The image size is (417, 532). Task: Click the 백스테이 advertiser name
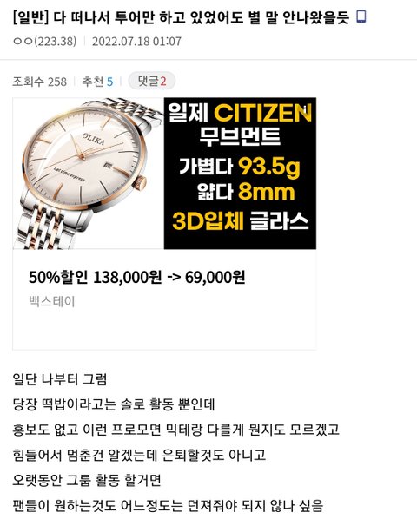(52, 301)
